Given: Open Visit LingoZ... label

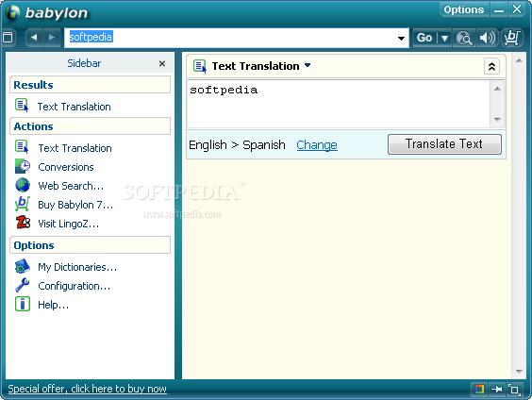Looking at the screenshot, I should [x=69, y=224].
